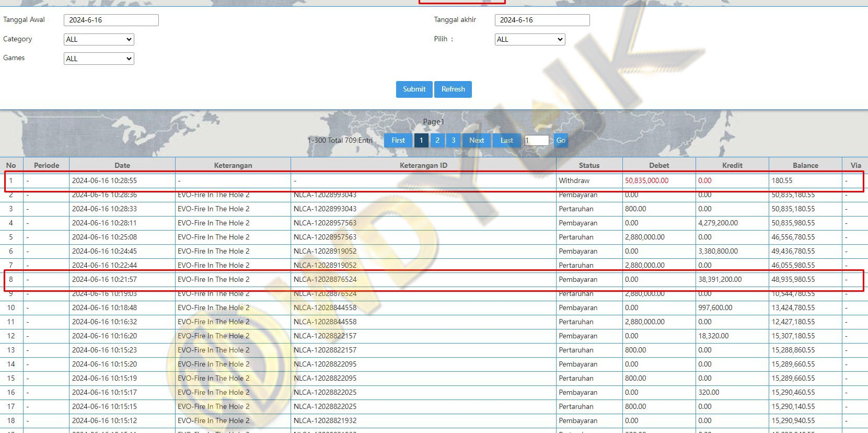Click date 2024-06-16 10:21:57
This screenshot has height=433, width=868.
click(x=105, y=279)
